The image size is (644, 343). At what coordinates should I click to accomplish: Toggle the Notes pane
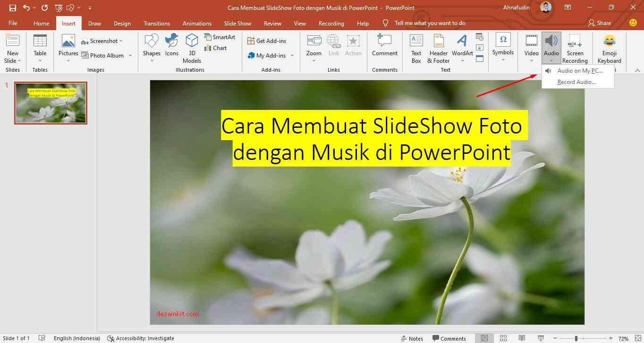point(412,338)
